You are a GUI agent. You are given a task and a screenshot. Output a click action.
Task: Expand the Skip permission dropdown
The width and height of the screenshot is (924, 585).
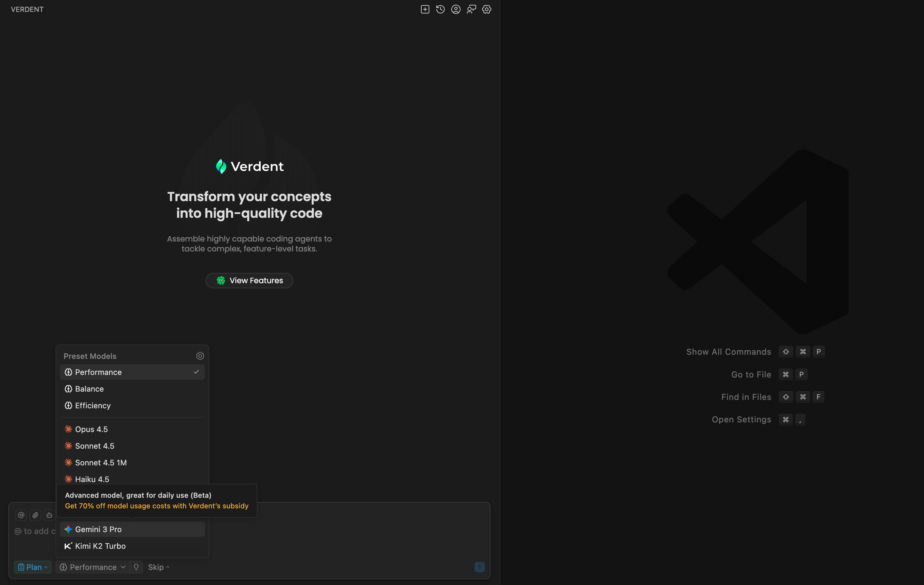click(x=158, y=567)
